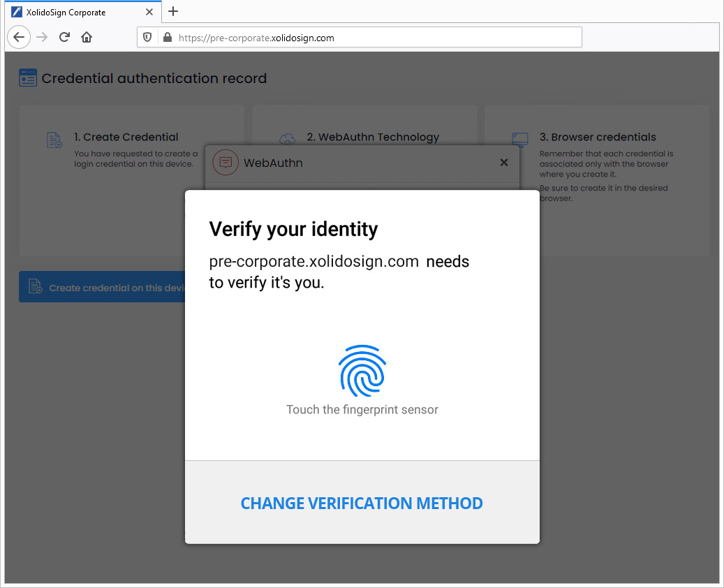The width and height of the screenshot is (724, 588).
Task: Click the browser forward arrow
Action: tap(42, 38)
